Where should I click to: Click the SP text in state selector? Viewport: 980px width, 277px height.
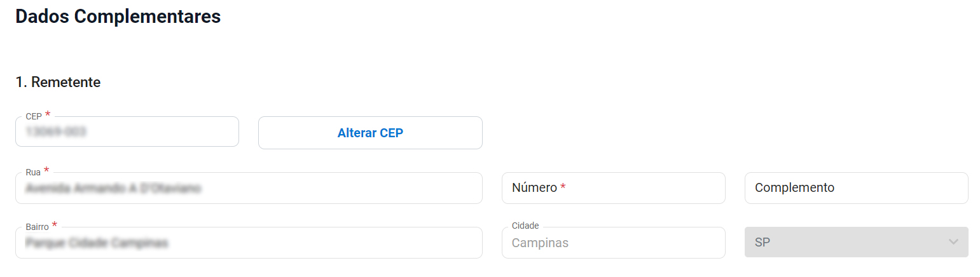(762, 243)
